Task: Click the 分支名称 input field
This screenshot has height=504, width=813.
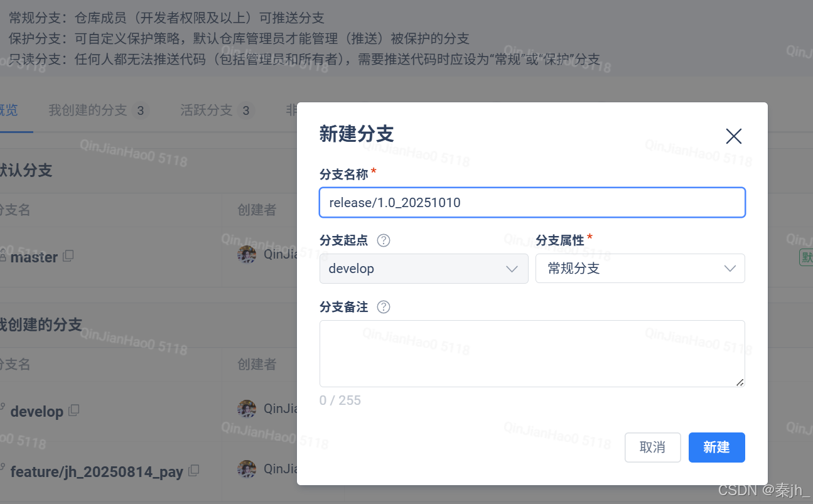Action: [x=532, y=203]
